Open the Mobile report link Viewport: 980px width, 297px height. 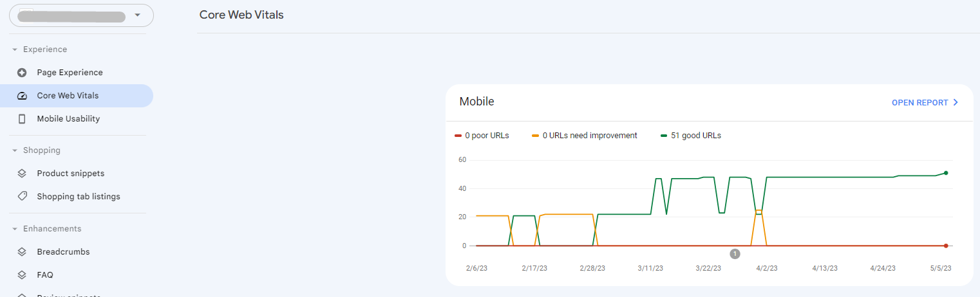919,103
